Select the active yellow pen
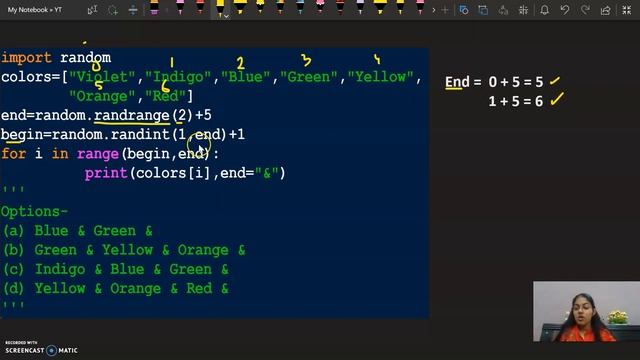640x360 pixels. pos(220,9)
